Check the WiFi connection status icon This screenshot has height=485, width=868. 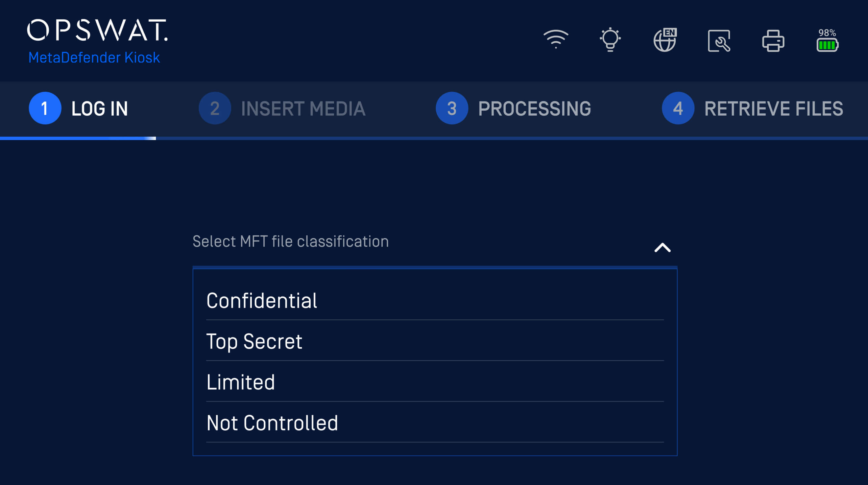(x=555, y=39)
